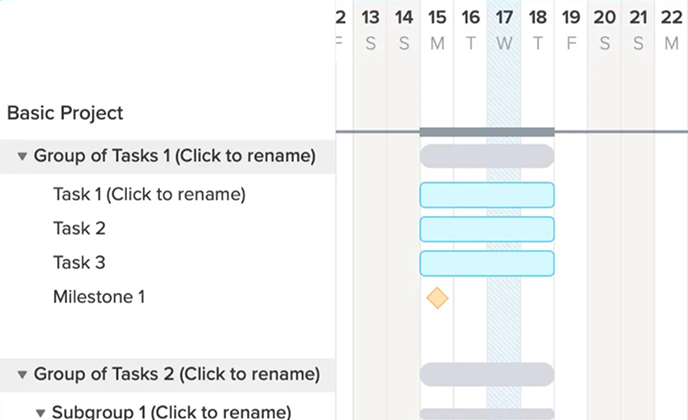Click the Basic Project dark summary bar
Image resolution: width=688 pixels, height=420 pixels.
[487, 132]
